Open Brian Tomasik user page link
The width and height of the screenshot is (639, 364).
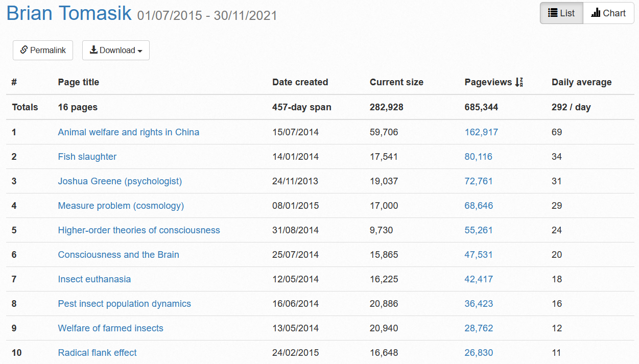[69, 13]
